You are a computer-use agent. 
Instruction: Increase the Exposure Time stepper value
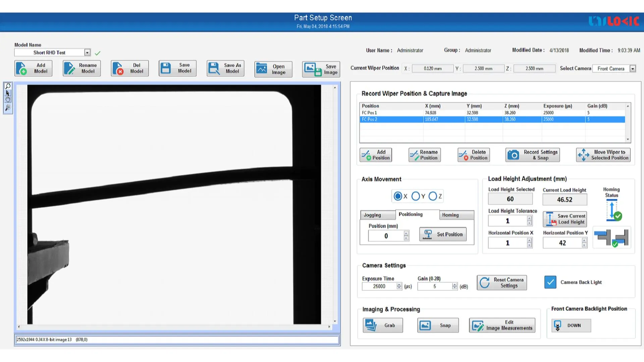(x=399, y=285)
